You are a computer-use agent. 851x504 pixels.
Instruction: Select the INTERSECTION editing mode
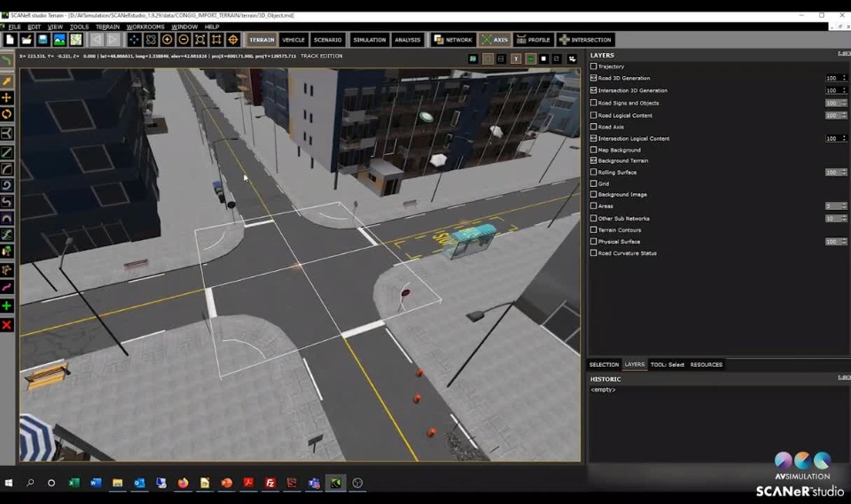[586, 40]
